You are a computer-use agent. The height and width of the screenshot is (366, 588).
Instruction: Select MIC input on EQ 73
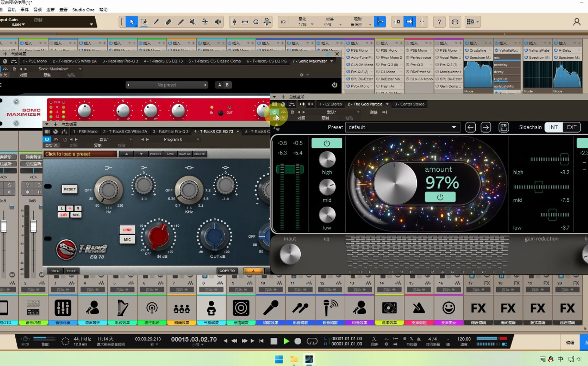pos(127,239)
